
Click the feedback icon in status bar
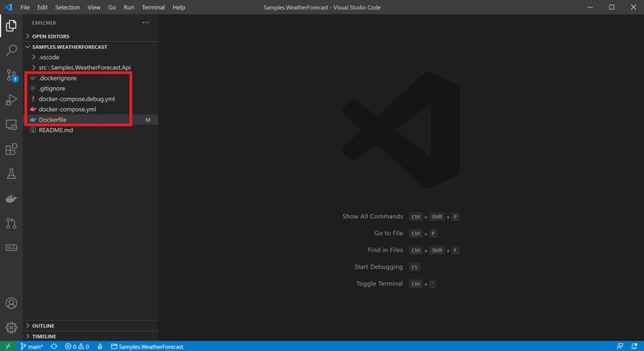620,346
